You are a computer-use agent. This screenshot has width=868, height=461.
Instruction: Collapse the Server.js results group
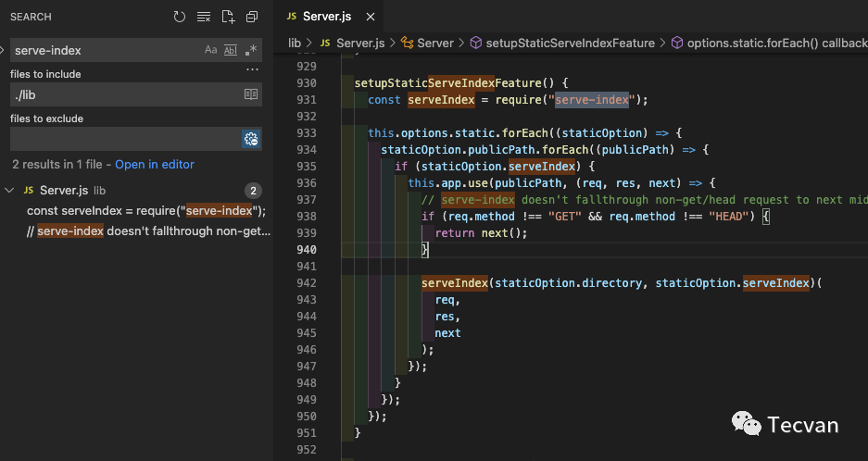coord(9,191)
